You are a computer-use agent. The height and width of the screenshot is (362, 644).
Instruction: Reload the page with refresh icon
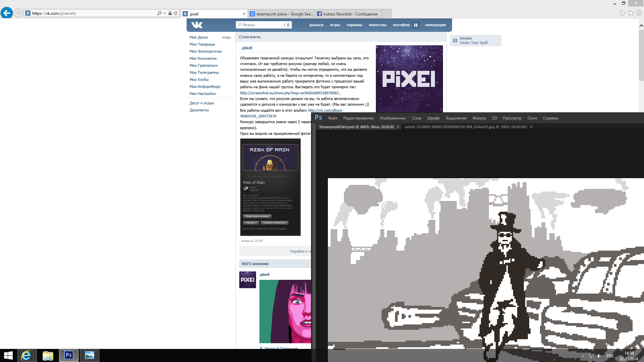point(176,13)
